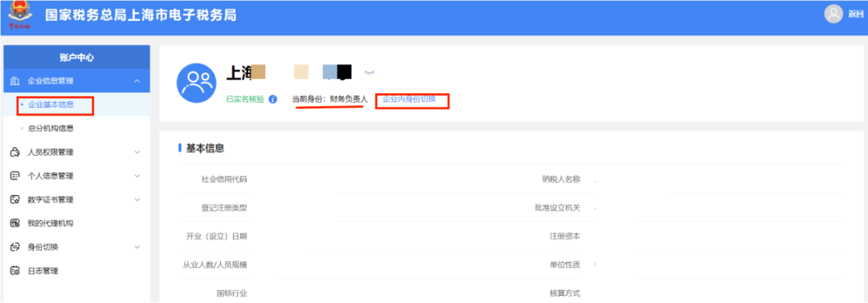Image resolution: width=868 pixels, height=303 pixels.
Task: Click the 数字证书管理 icon
Action: pos(15,200)
